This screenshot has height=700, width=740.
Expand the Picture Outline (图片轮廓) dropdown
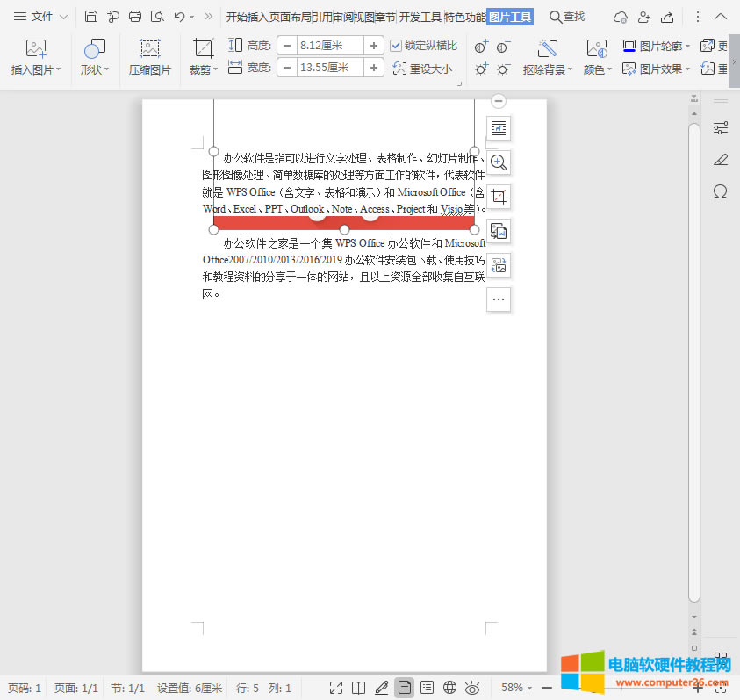coord(657,46)
